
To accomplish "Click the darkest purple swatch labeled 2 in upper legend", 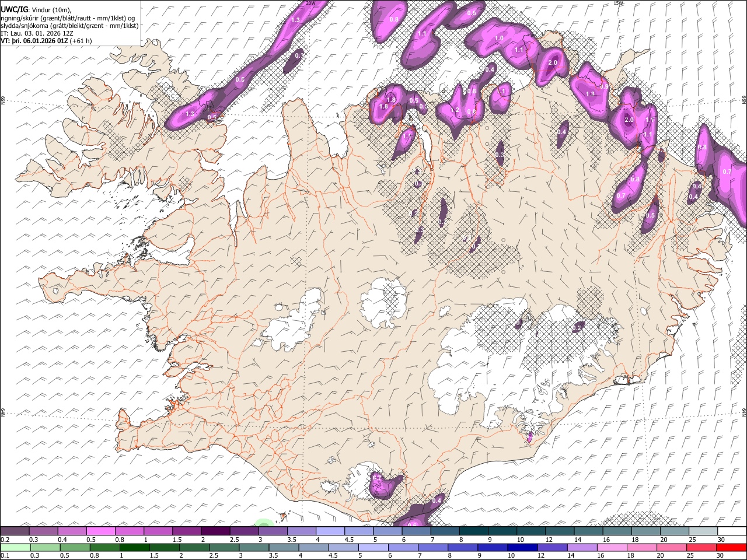I will (215, 531).
